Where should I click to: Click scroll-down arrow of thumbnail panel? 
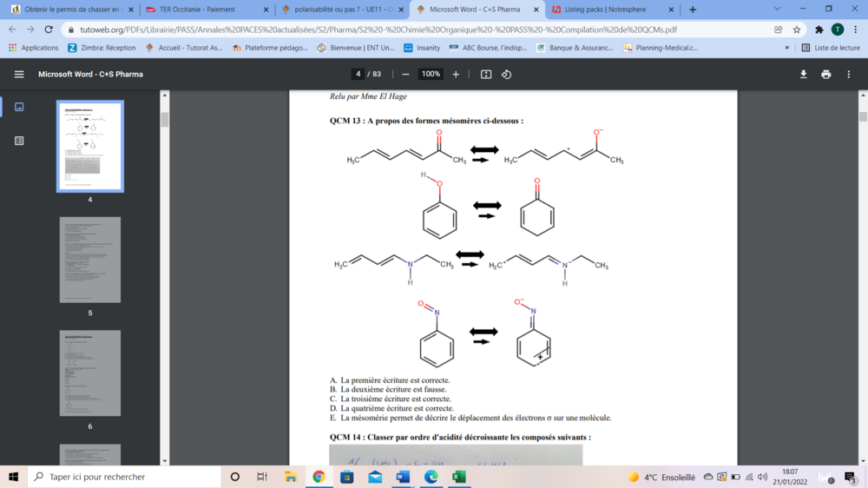(x=164, y=461)
